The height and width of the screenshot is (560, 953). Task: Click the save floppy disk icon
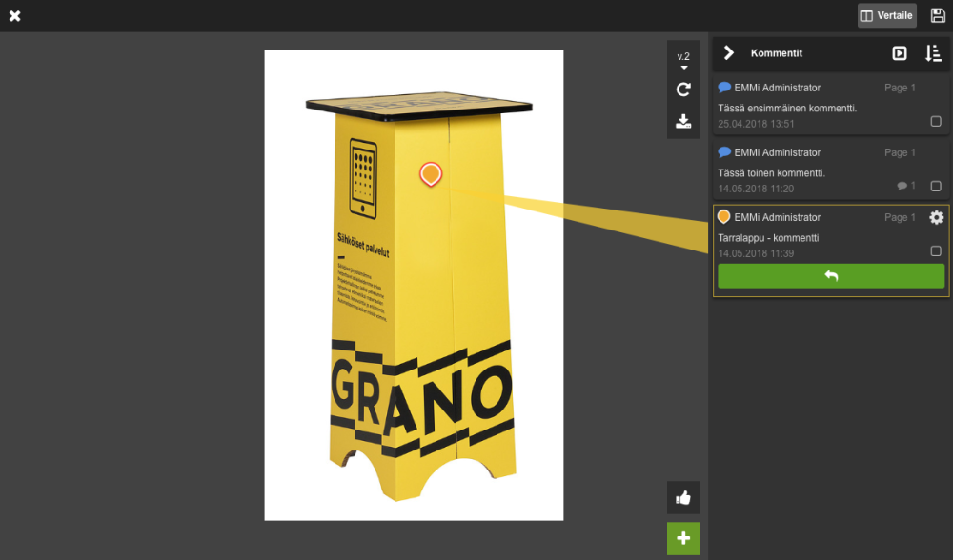click(x=938, y=16)
